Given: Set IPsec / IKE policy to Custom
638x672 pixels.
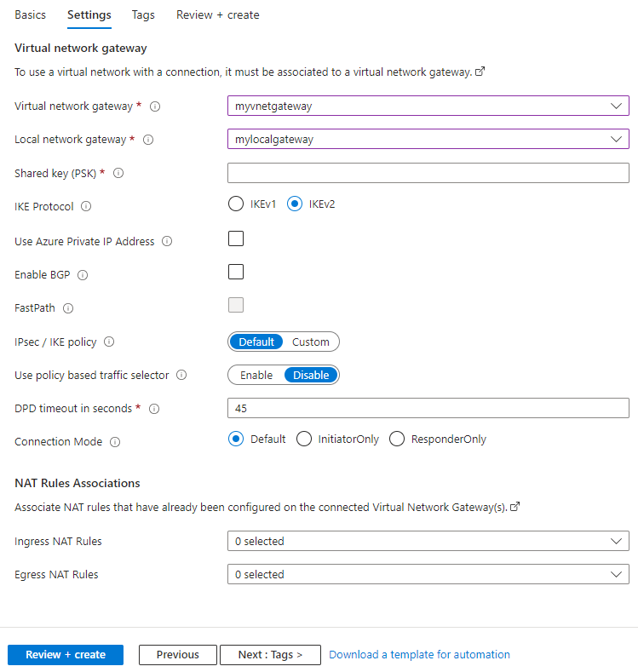Looking at the screenshot, I should tap(310, 342).
